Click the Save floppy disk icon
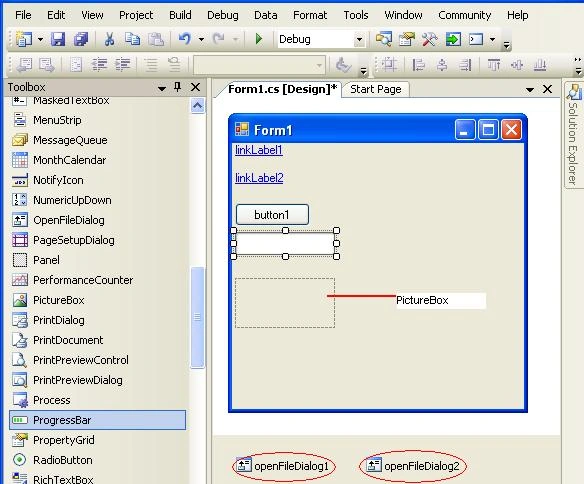The width and height of the screenshot is (584, 484). pyautogui.click(x=58, y=39)
